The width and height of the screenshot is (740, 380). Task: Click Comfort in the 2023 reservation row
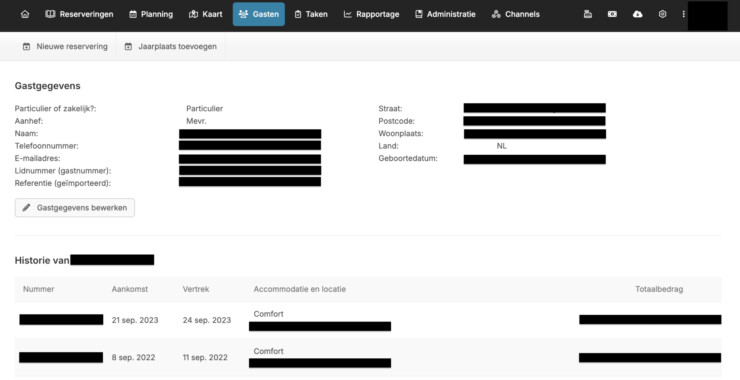point(269,314)
